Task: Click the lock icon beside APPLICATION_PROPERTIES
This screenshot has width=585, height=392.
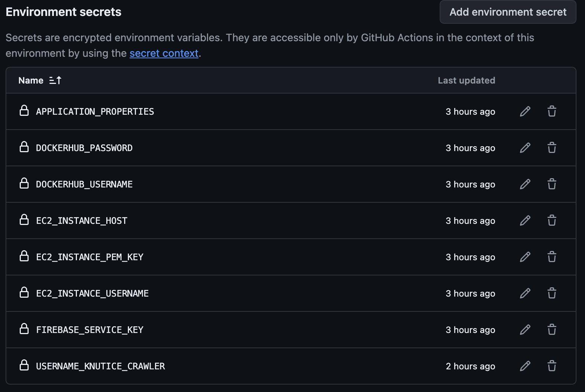Action: tap(24, 111)
